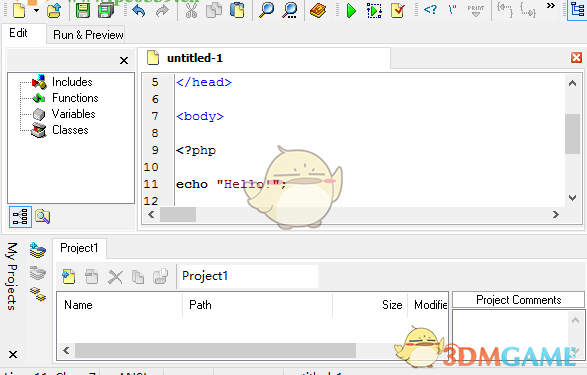
Task: Sort project files by Size column
Action: (370, 305)
